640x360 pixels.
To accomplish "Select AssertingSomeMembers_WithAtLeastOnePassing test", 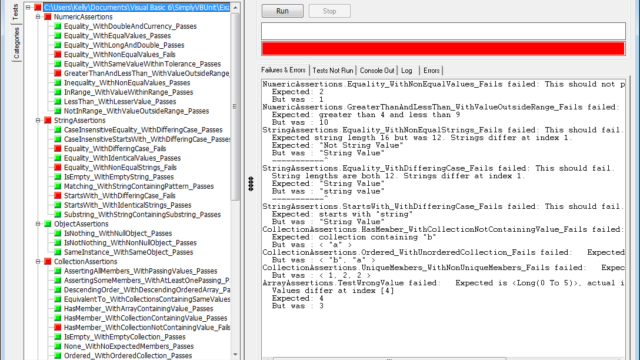I will click(x=147, y=280).
